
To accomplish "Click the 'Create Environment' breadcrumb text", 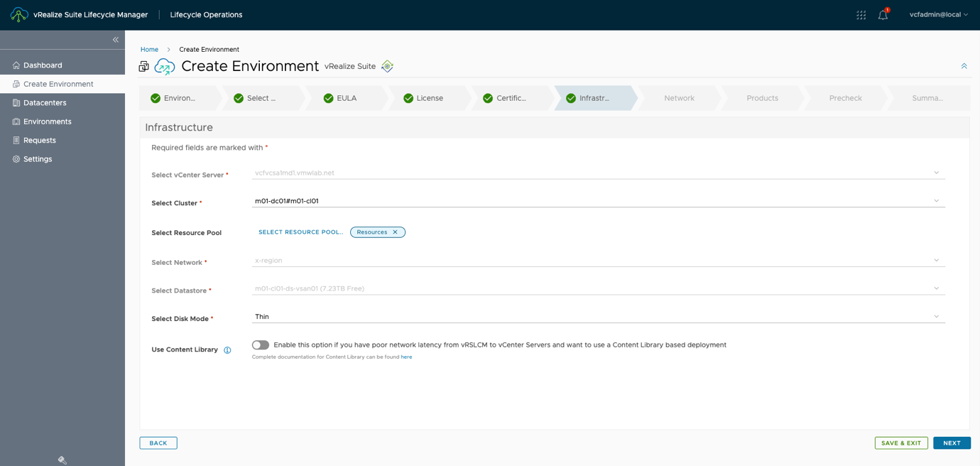I will point(209,50).
